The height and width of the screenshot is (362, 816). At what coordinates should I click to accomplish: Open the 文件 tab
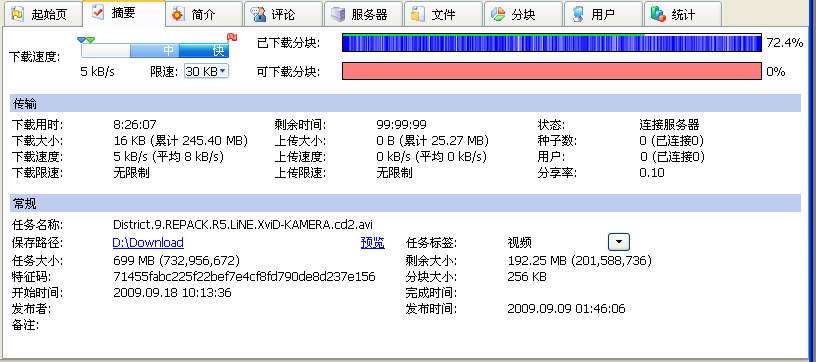pyautogui.click(x=443, y=14)
